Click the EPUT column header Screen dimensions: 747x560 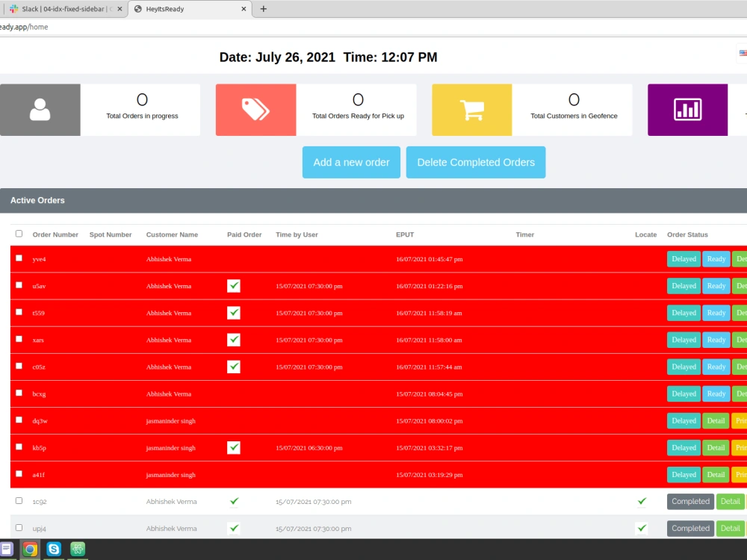click(x=405, y=234)
